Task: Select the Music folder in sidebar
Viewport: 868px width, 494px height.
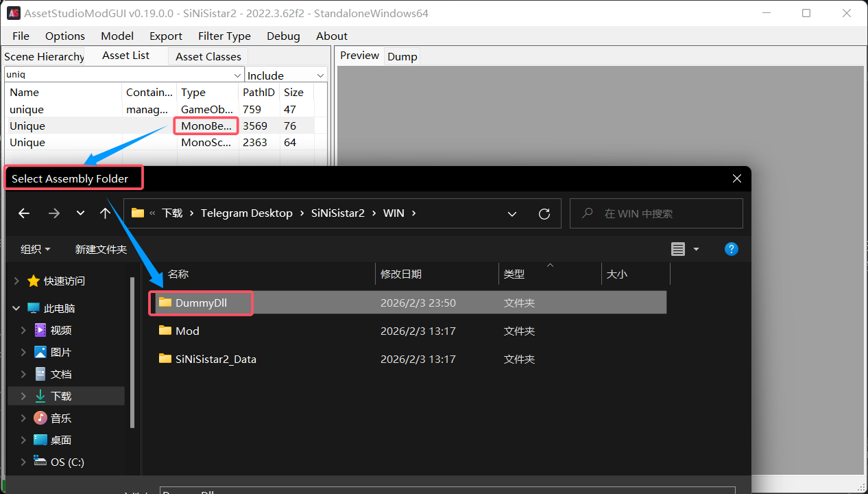Action: point(60,418)
